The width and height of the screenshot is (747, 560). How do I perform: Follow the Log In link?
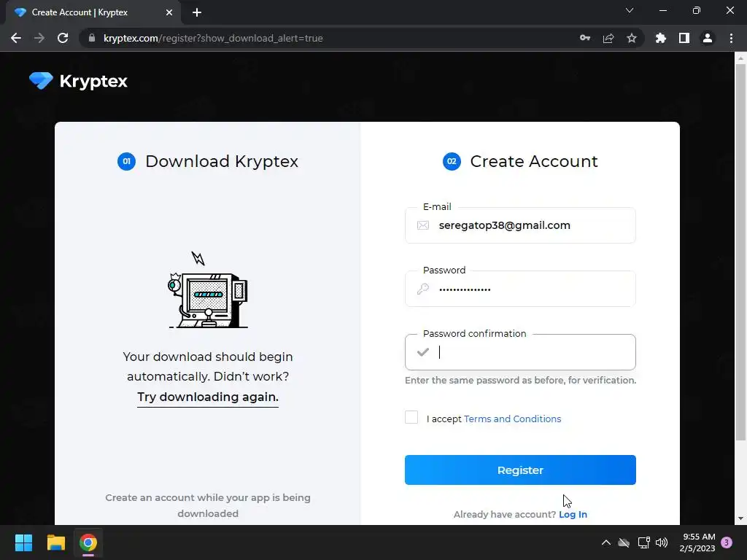[573, 514]
